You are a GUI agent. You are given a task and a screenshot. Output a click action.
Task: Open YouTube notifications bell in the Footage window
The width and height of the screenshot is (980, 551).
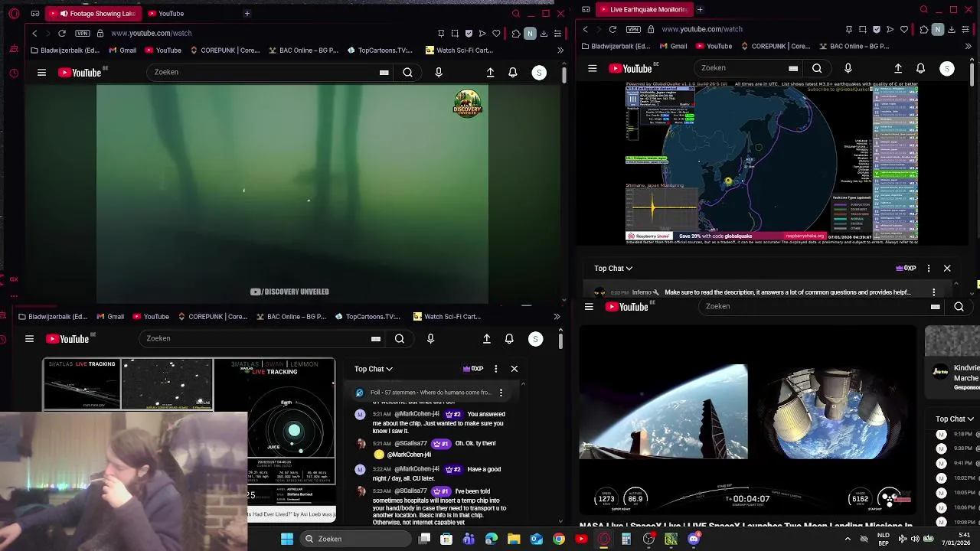coord(513,72)
